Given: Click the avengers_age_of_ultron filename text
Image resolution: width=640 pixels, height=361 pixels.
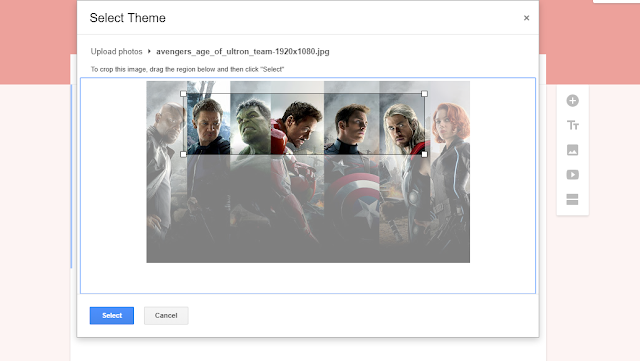Looking at the screenshot, I should [242, 51].
